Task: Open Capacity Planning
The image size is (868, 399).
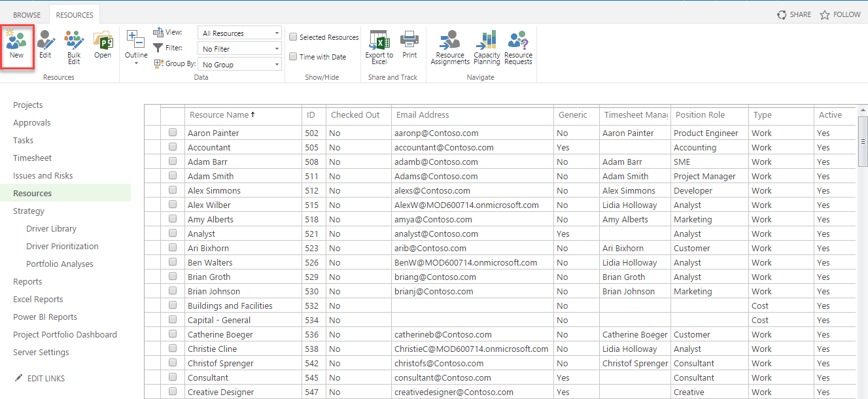Action: click(x=487, y=48)
